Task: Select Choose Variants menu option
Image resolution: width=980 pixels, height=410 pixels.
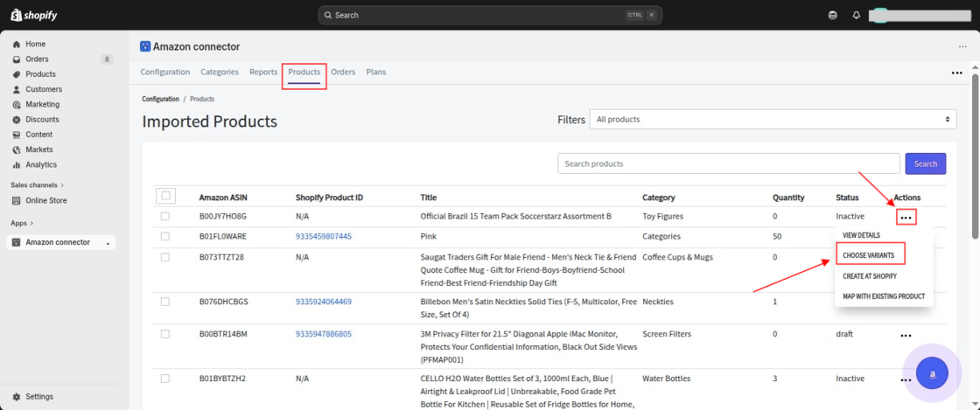Action: click(869, 255)
